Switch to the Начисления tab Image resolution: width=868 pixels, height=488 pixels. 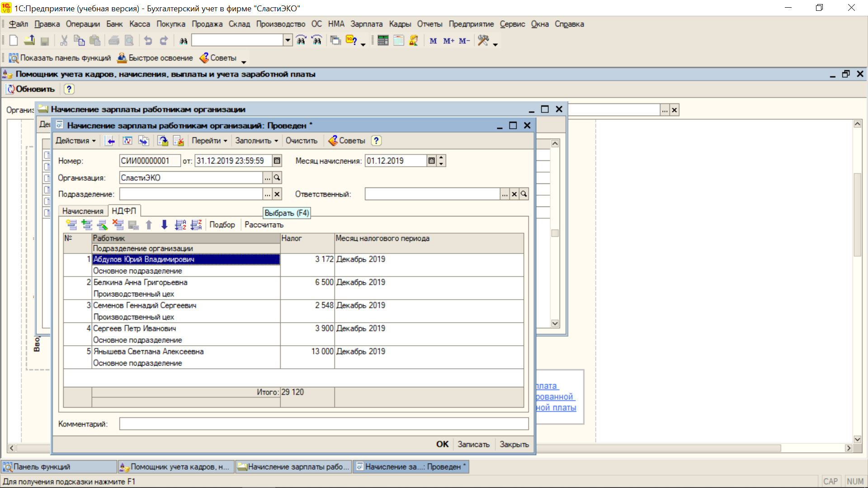click(83, 211)
